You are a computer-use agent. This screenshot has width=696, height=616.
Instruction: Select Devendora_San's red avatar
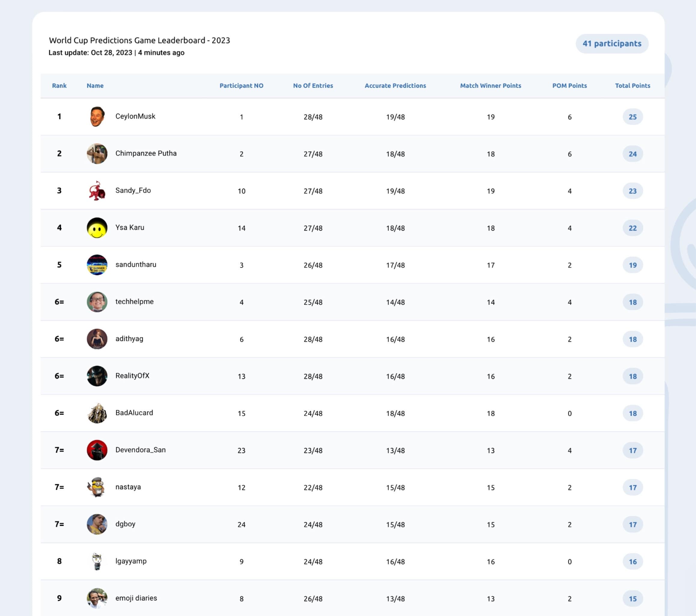coord(97,450)
